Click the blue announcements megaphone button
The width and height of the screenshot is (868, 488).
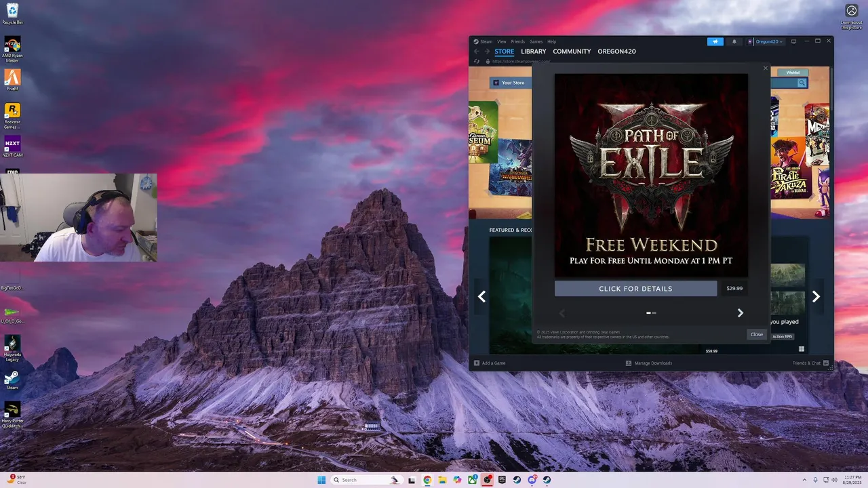pyautogui.click(x=715, y=41)
